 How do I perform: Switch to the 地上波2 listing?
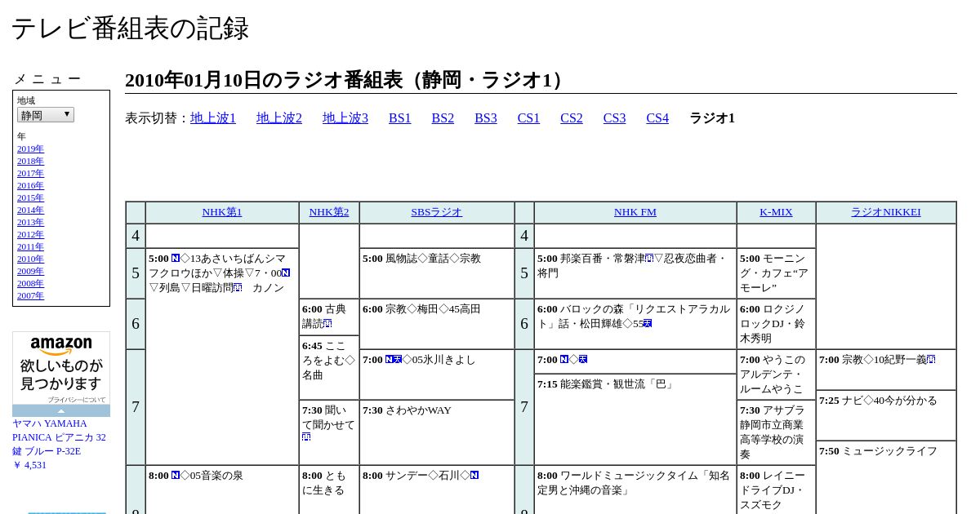tap(279, 118)
